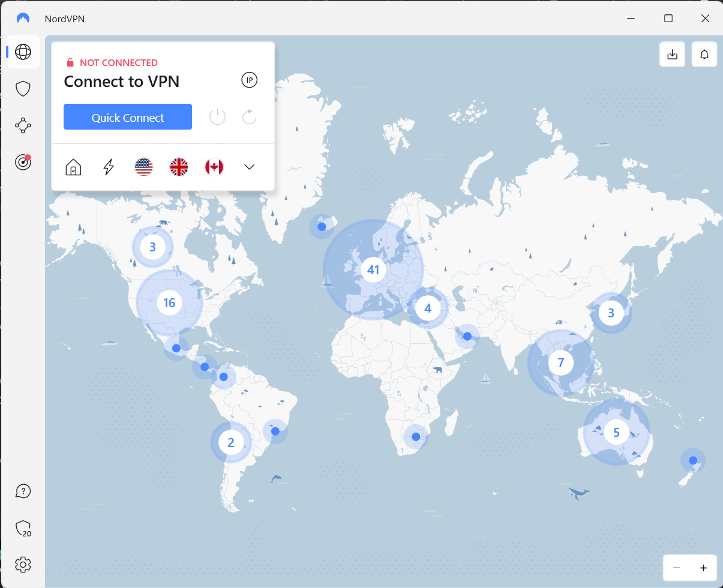The width and height of the screenshot is (723, 588).
Task: Select the lightning bolt fastest server icon
Action: (109, 167)
